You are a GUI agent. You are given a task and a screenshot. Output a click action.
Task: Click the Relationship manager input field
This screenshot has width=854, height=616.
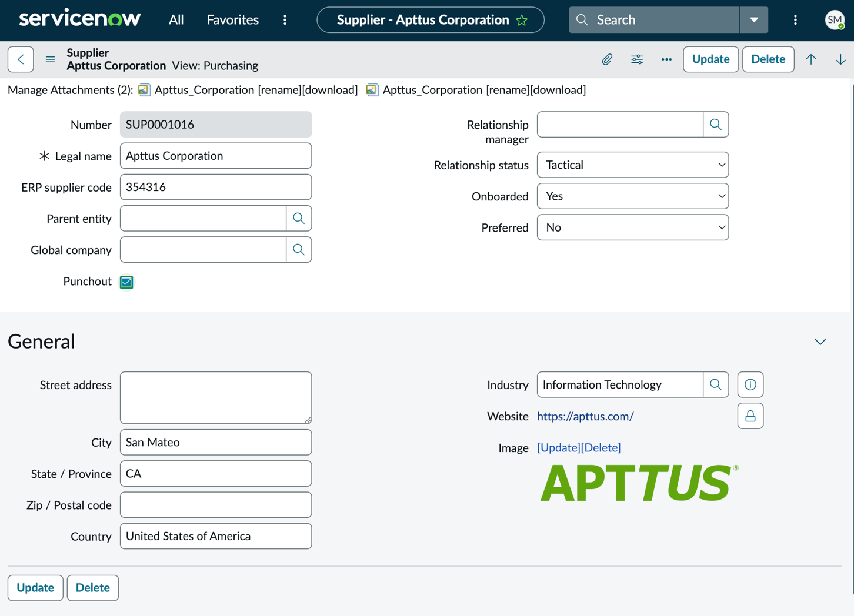620,125
